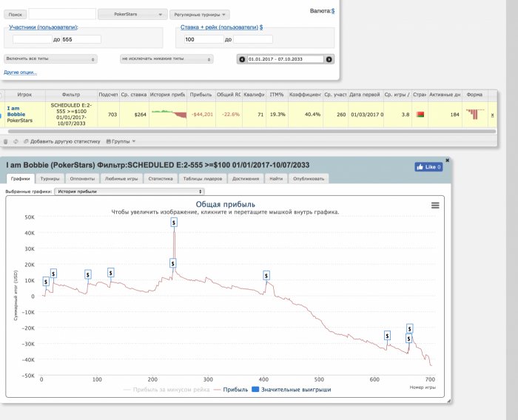Sort by the Игрок column header

pyautogui.click(x=24, y=95)
